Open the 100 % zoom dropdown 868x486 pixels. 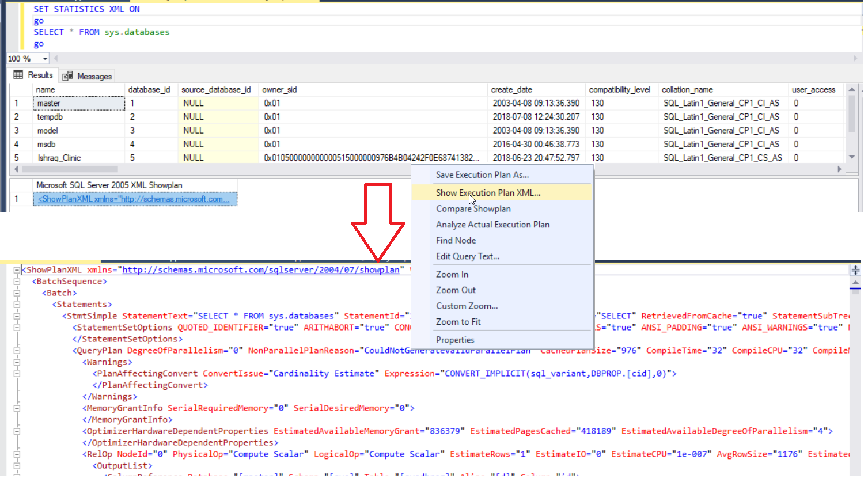pyautogui.click(x=45, y=59)
